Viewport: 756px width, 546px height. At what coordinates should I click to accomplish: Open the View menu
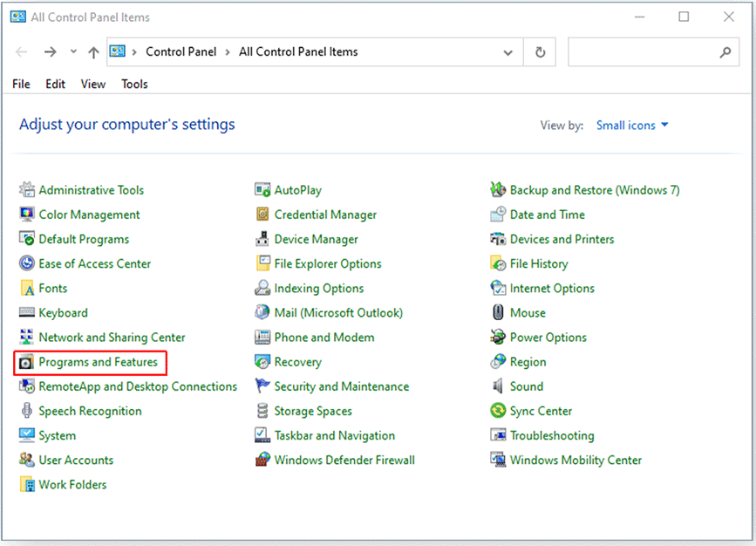point(92,84)
